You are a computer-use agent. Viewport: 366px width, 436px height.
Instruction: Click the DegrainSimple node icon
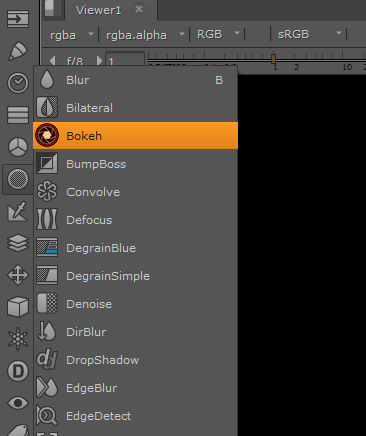click(x=47, y=275)
